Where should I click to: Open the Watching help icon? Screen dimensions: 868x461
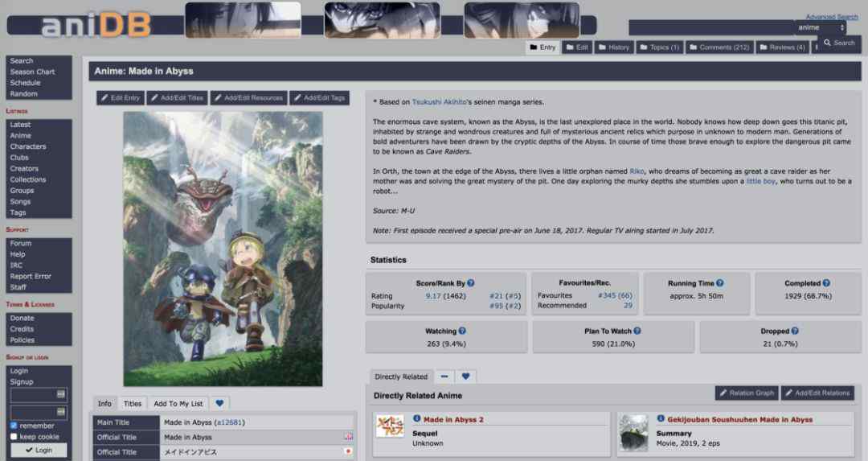pyautogui.click(x=462, y=331)
